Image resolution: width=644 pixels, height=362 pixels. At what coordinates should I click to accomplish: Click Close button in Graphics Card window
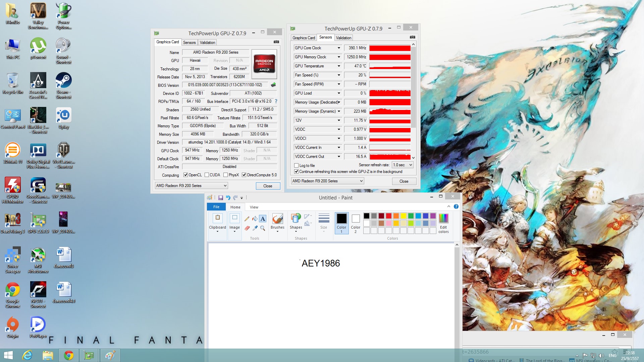[268, 186]
